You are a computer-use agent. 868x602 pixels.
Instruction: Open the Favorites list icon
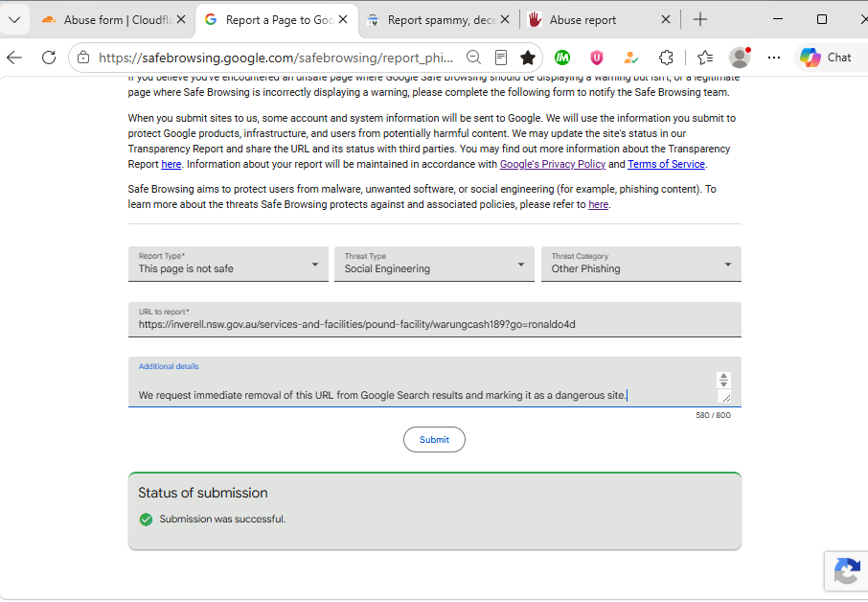tap(705, 58)
